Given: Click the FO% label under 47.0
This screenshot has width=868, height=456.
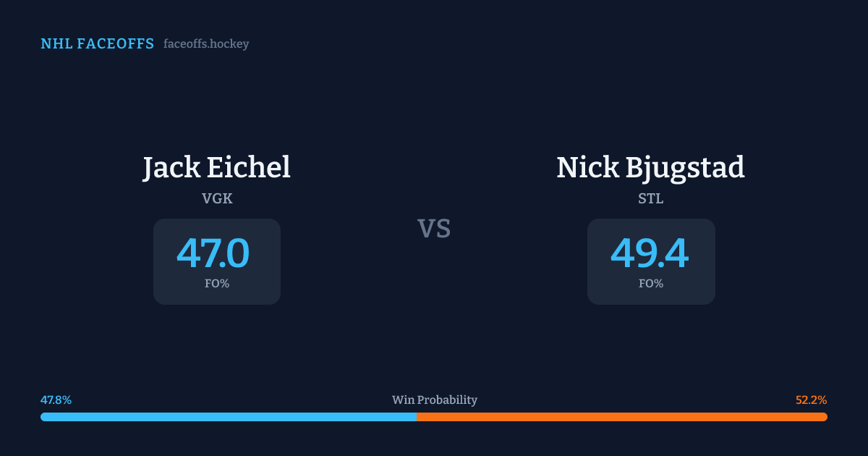Looking at the screenshot, I should (x=217, y=284).
